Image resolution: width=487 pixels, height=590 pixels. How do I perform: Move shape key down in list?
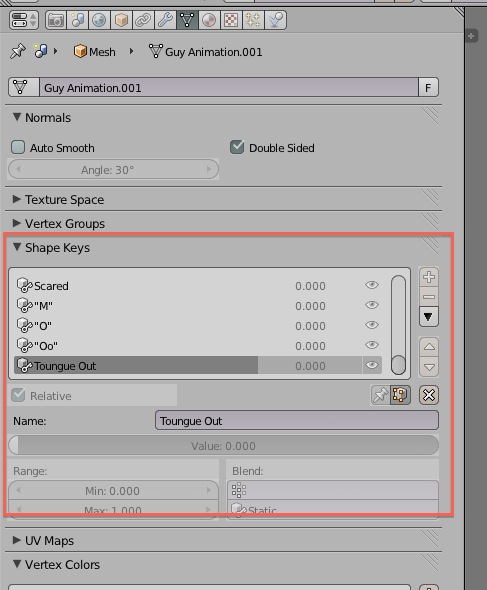click(429, 367)
